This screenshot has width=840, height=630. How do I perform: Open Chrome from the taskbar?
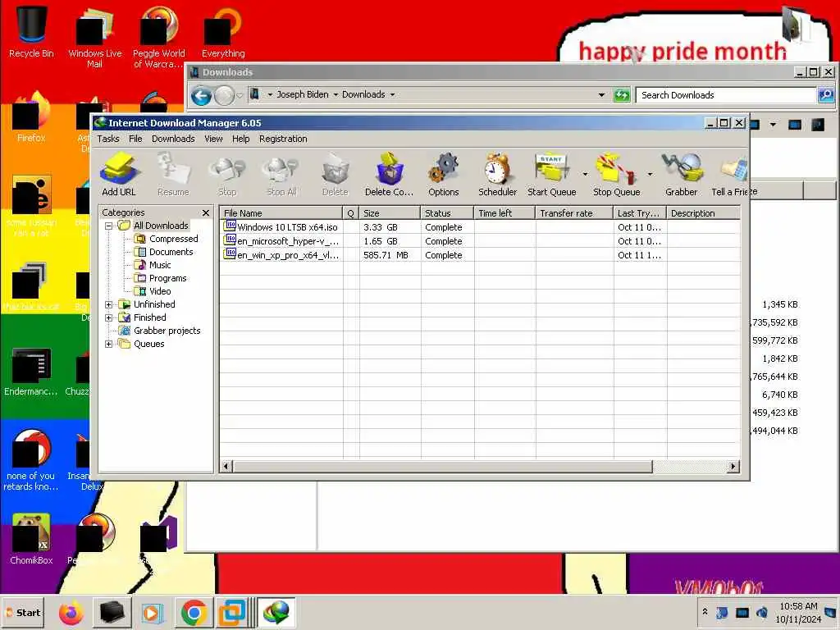pos(194,612)
